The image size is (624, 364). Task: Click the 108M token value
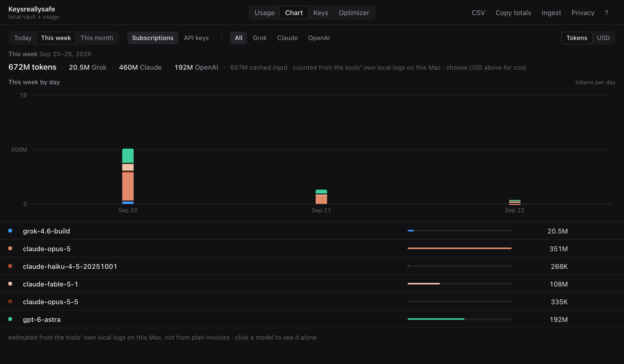(x=559, y=284)
